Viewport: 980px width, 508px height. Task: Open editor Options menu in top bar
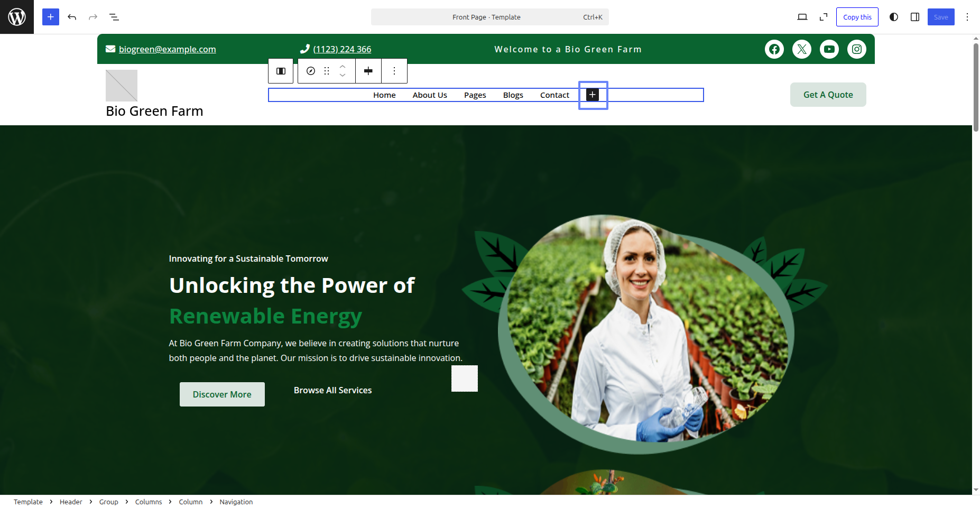point(967,17)
